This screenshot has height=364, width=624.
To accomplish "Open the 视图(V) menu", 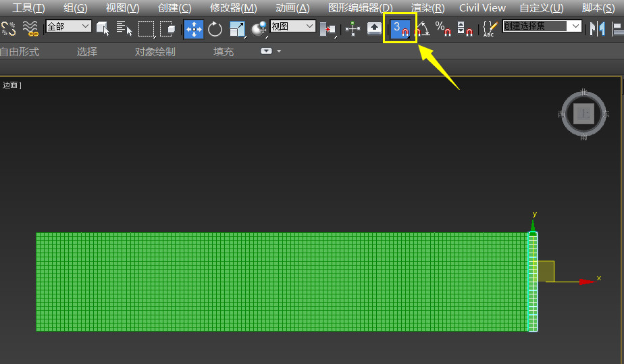I will 123,8.
